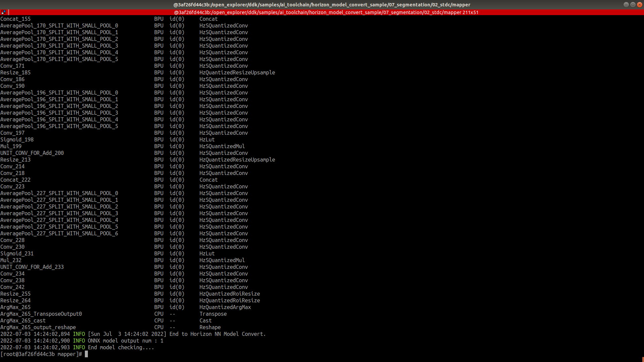
Task: Click the 'Concat_155' node name
Action: pos(15,19)
